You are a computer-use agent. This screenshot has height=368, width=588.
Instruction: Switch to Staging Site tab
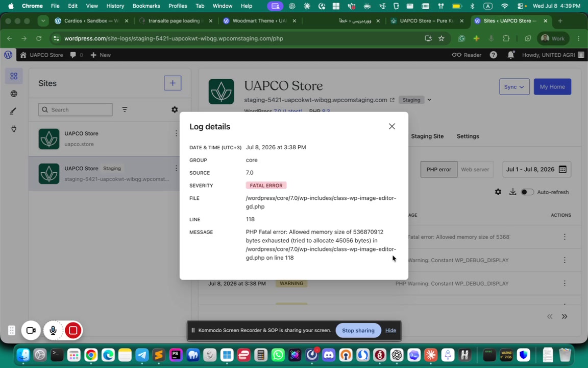pyautogui.click(x=427, y=136)
